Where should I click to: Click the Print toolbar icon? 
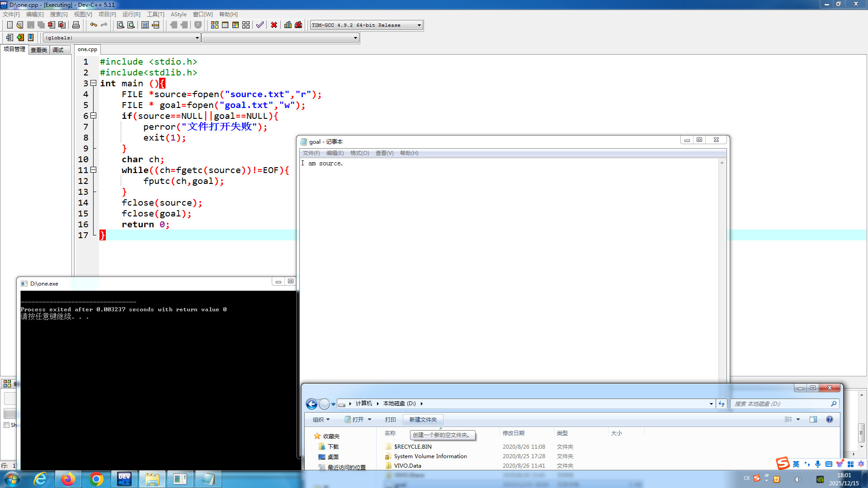(x=76, y=25)
